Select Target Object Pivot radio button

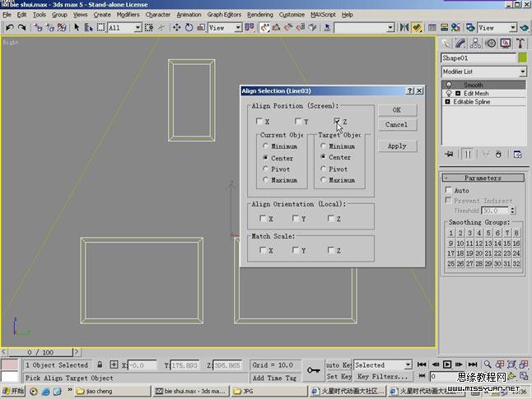(x=323, y=169)
